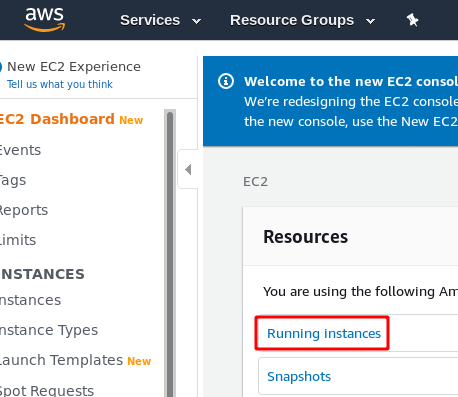Open Events in the navigation sidebar

(x=20, y=150)
